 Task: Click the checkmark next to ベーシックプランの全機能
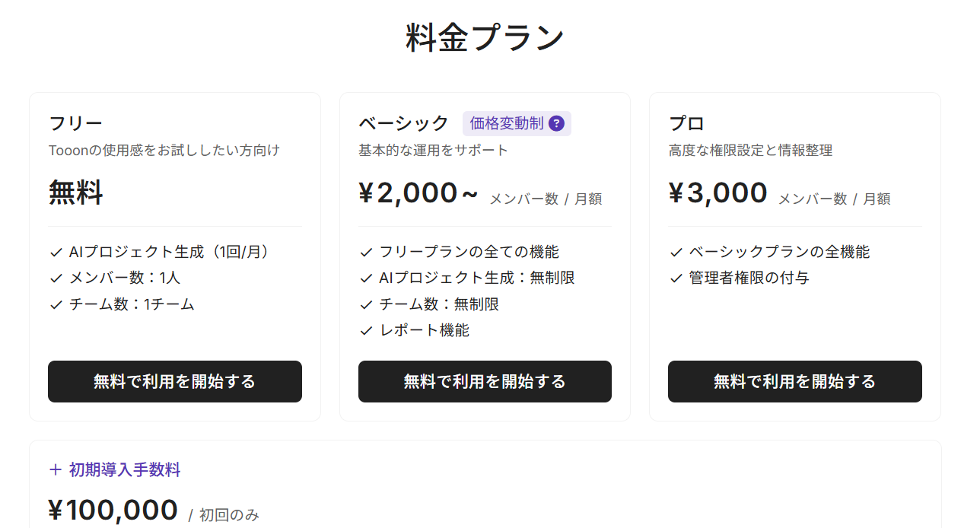tap(676, 253)
